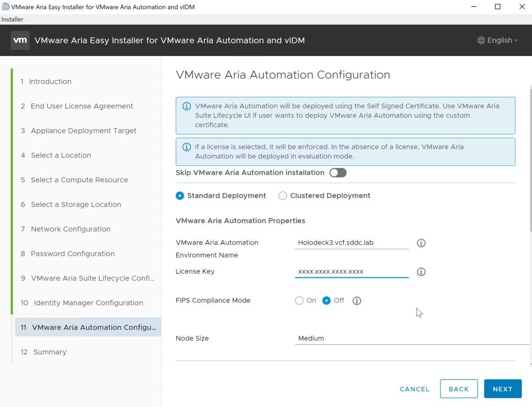Click the License Key input field
This screenshot has height=407, width=532.
[x=351, y=272]
